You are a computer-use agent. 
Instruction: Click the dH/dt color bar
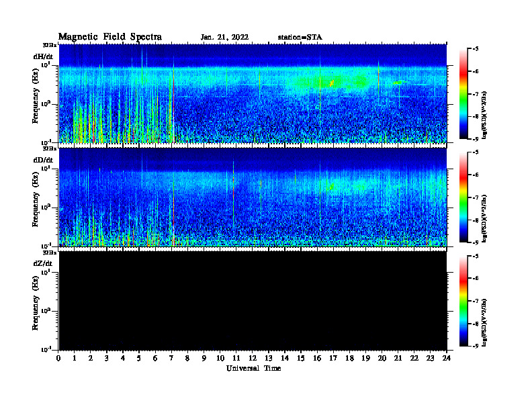pyautogui.click(x=463, y=94)
